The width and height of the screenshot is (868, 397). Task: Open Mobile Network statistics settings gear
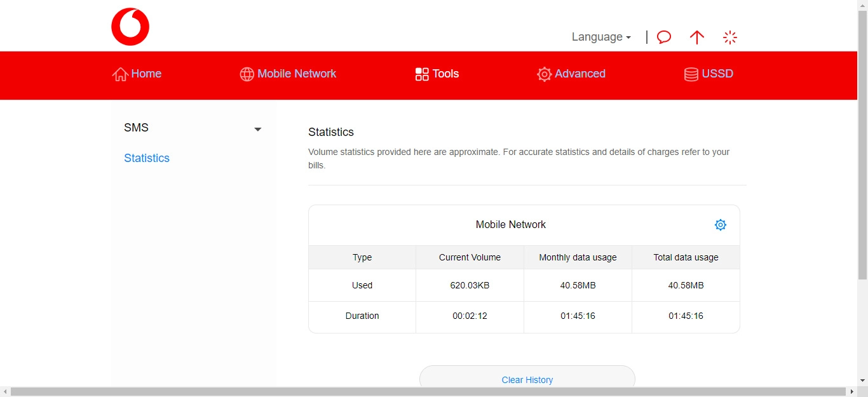click(720, 224)
